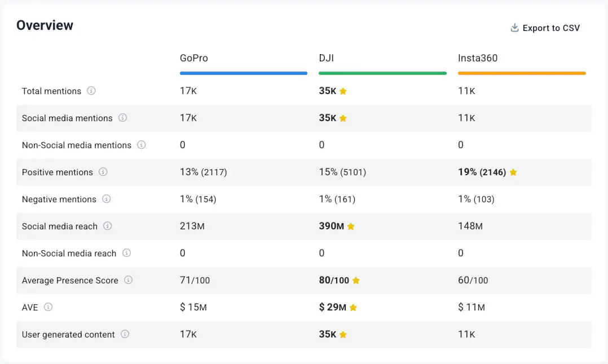Click the Average Presence Score row label
608x364 pixels.
click(70, 281)
